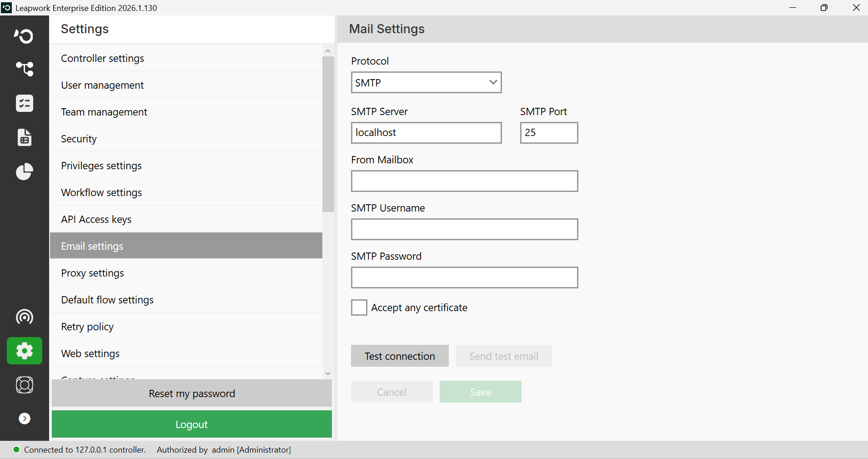The height and width of the screenshot is (459, 868).
Task: Open Workflow settings item
Action: point(186,192)
